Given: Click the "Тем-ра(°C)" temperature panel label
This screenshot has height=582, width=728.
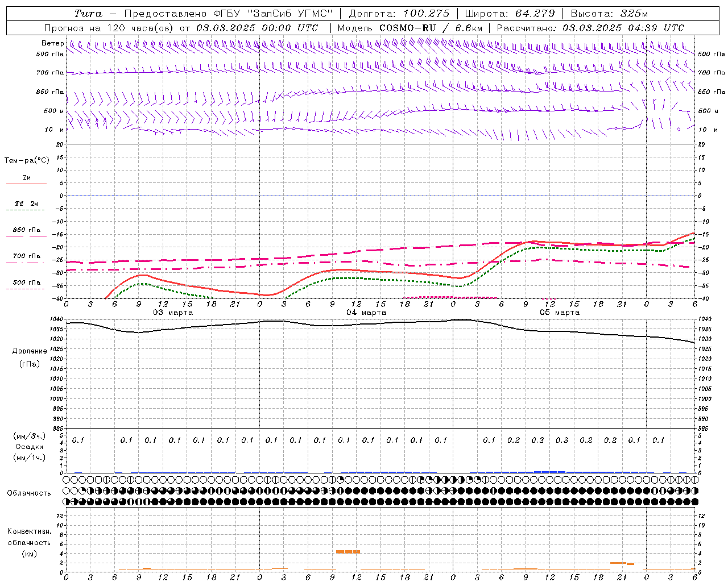Looking at the screenshot, I should [x=27, y=161].
